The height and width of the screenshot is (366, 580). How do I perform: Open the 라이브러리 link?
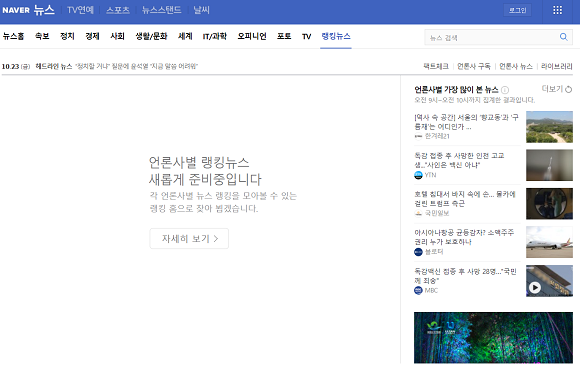557,66
